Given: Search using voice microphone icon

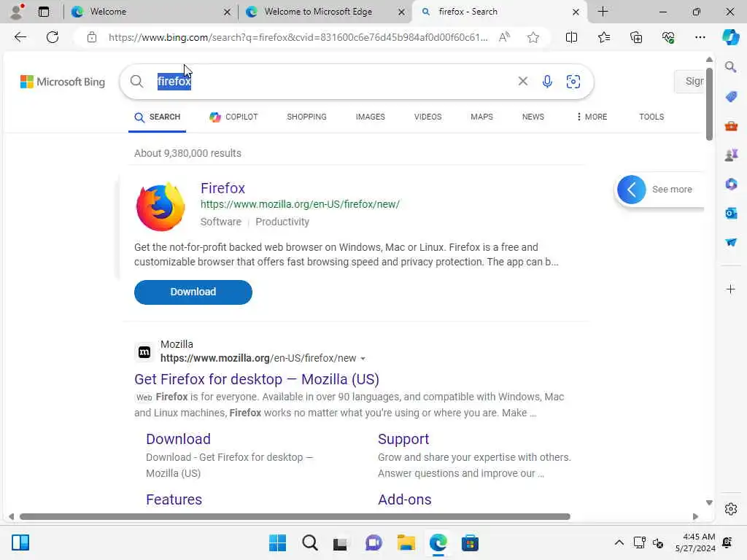Looking at the screenshot, I should (547, 82).
